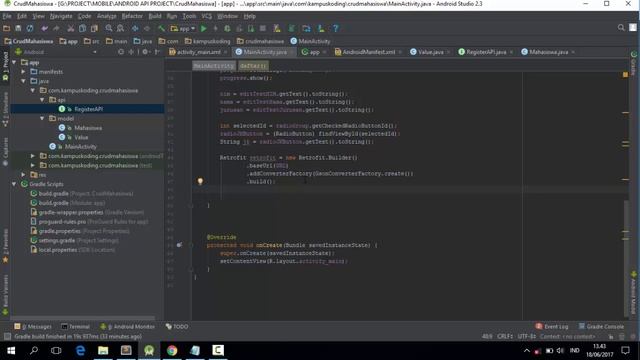Collapse the Gradle Scripts node
The height and width of the screenshot is (360, 640).
14,184
